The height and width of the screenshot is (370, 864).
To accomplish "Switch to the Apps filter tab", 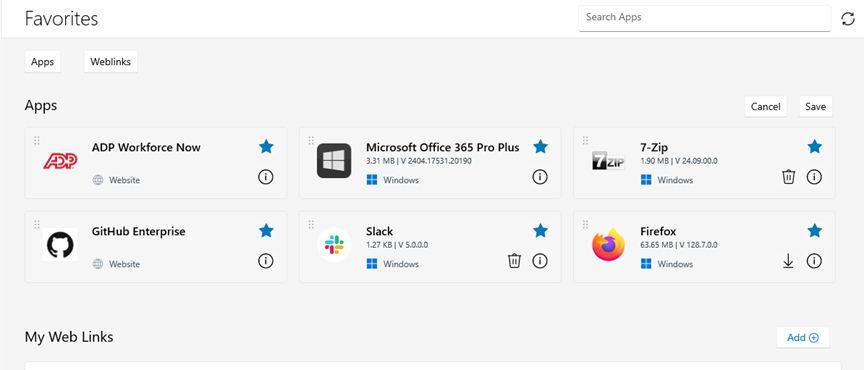I will coord(42,62).
